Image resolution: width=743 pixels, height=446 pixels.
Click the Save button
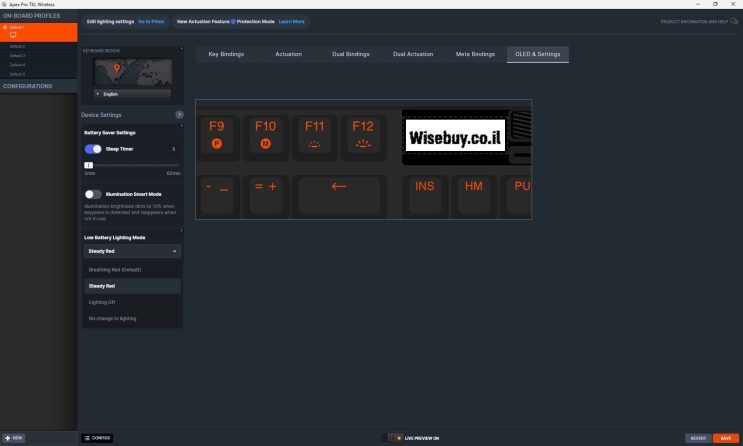click(725, 438)
